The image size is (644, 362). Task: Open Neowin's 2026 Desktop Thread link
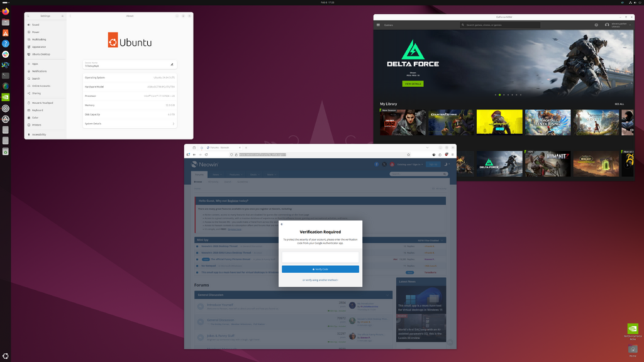click(219, 246)
